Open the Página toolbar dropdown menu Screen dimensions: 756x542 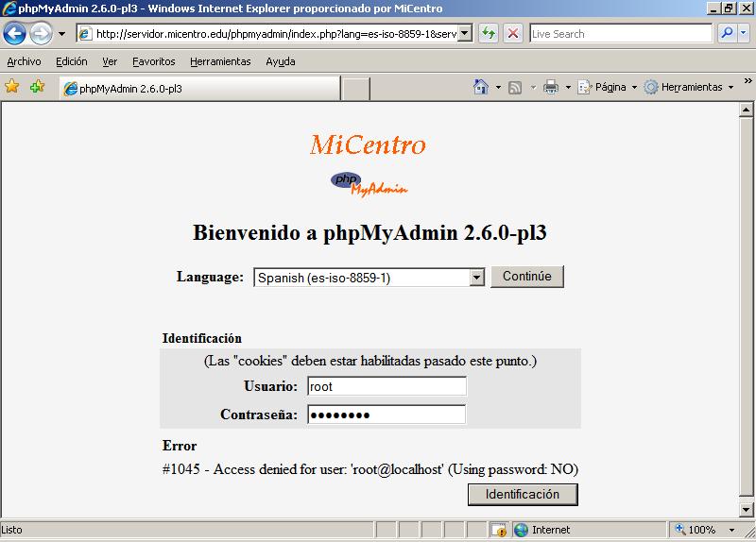click(x=608, y=87)
